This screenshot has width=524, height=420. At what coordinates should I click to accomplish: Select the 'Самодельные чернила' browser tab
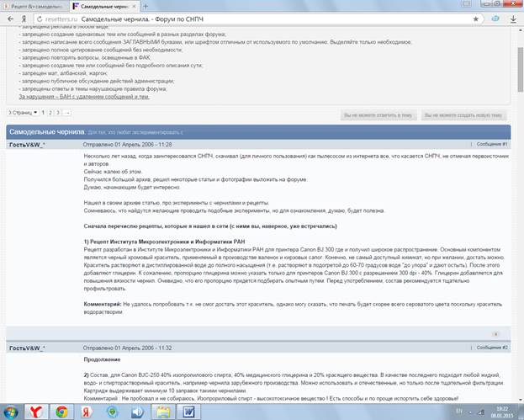pyautogui.click(x=104, y=6)
